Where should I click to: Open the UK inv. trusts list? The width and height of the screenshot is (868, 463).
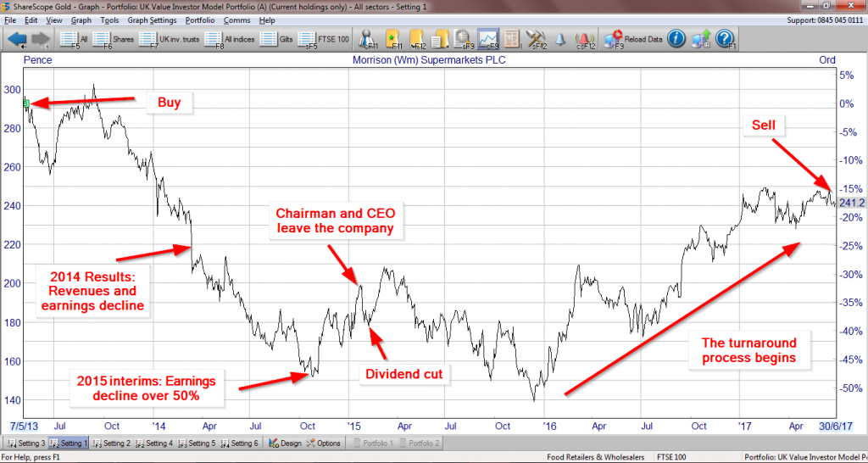point(169,39)
